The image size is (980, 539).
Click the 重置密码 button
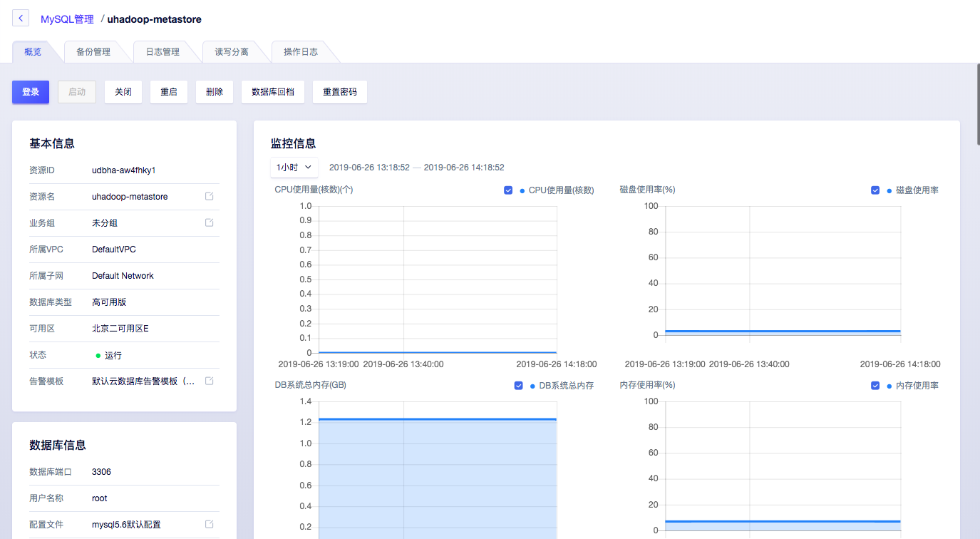pos(339,92)
